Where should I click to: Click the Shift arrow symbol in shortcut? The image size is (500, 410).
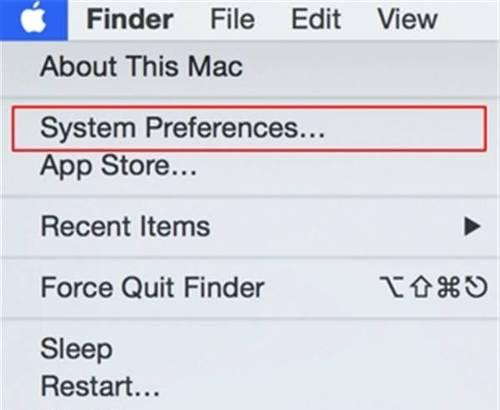pyautogui.click(x=421, y=287)
